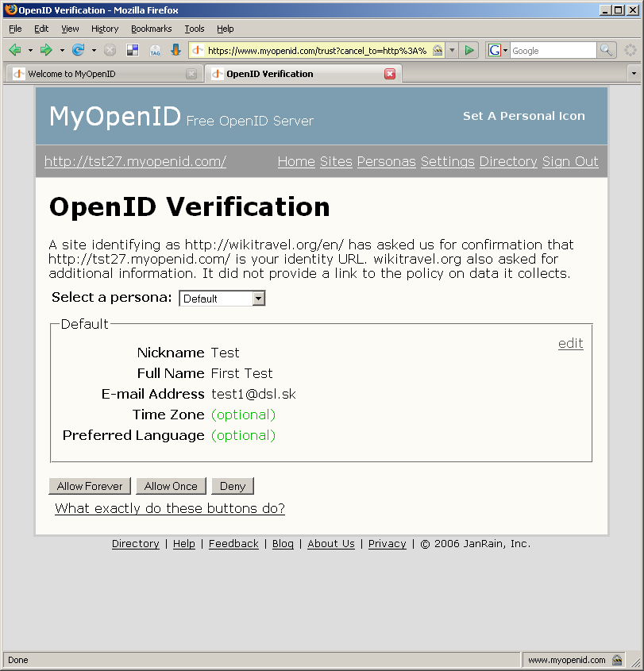Close the Welcome to MyOpenID tab
The image size is (644, 671).
(191, 74)
